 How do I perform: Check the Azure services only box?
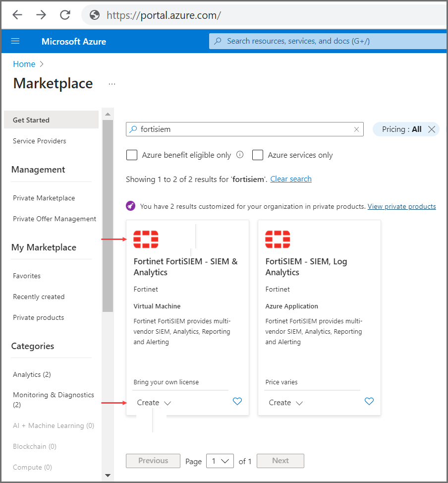pos(257,155)
